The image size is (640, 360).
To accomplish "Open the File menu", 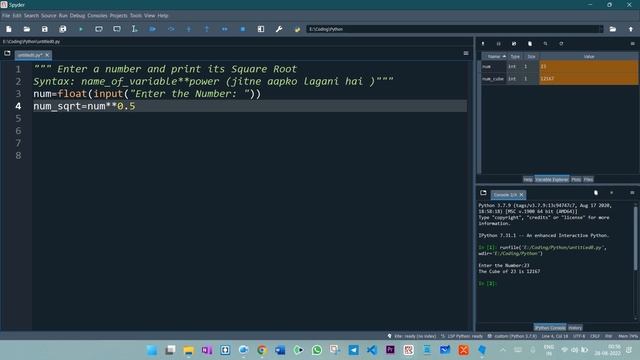I will 6,16.
